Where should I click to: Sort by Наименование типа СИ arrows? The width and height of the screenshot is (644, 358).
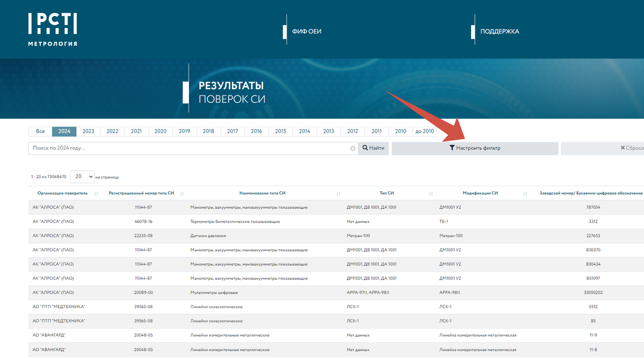click(x=338, y=193)
